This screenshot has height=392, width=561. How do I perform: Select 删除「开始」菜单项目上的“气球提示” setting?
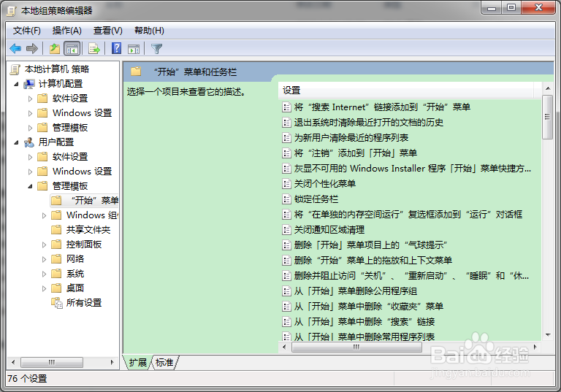tap(370, 245)
